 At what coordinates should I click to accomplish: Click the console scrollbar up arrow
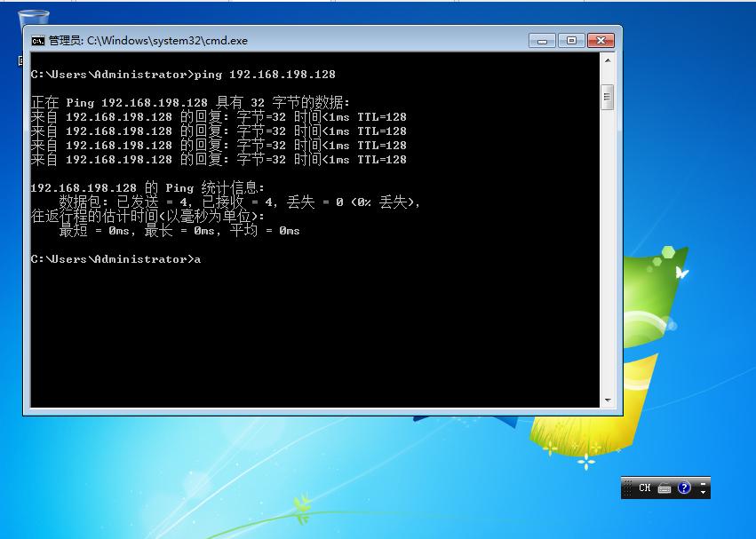[x=608, y=60]
